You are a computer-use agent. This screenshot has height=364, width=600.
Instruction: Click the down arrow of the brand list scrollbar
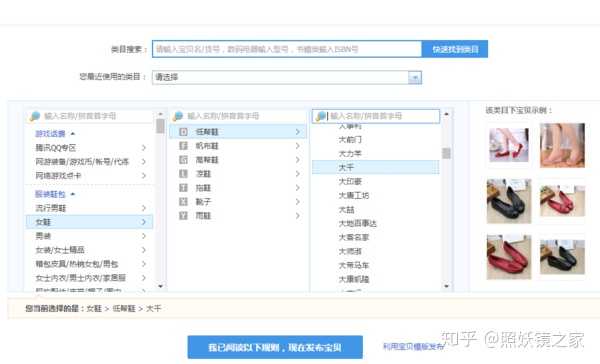[446, 286]
